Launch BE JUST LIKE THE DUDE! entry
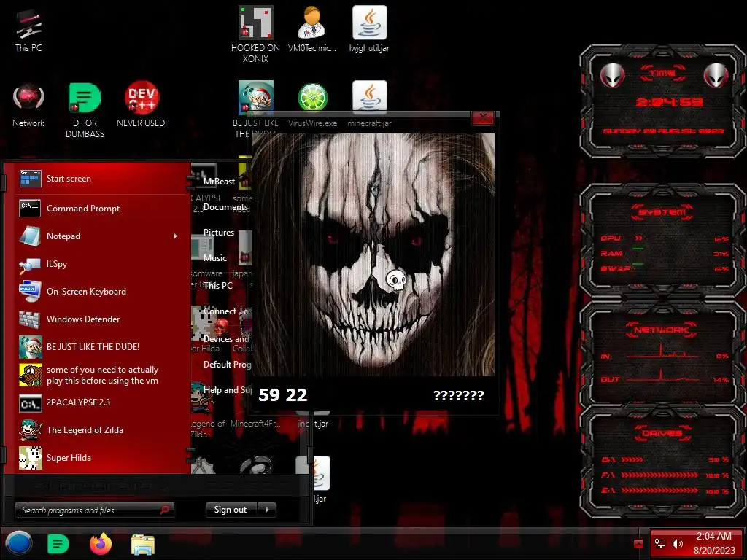This screenshot has width=747, height=560. (101, 346)
